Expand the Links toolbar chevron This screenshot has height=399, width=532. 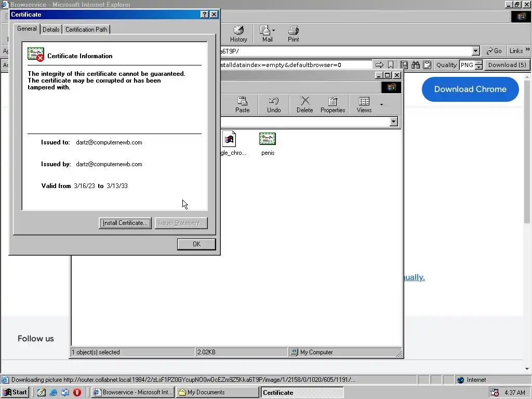tap(528, 49)
